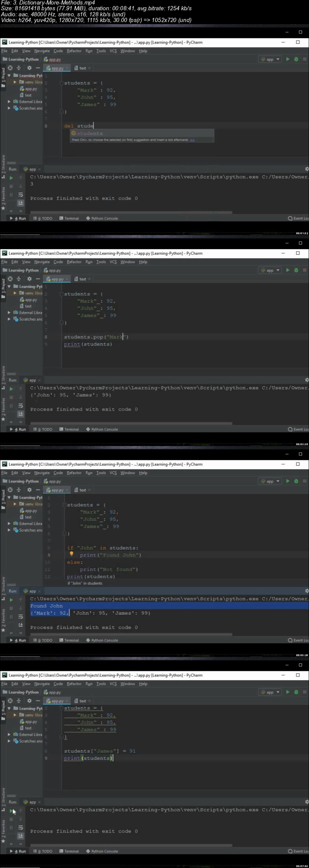Toggle soft-wrap icon in "del stude" frame's Run panel

pyautogui.click(x=21, y=194)
